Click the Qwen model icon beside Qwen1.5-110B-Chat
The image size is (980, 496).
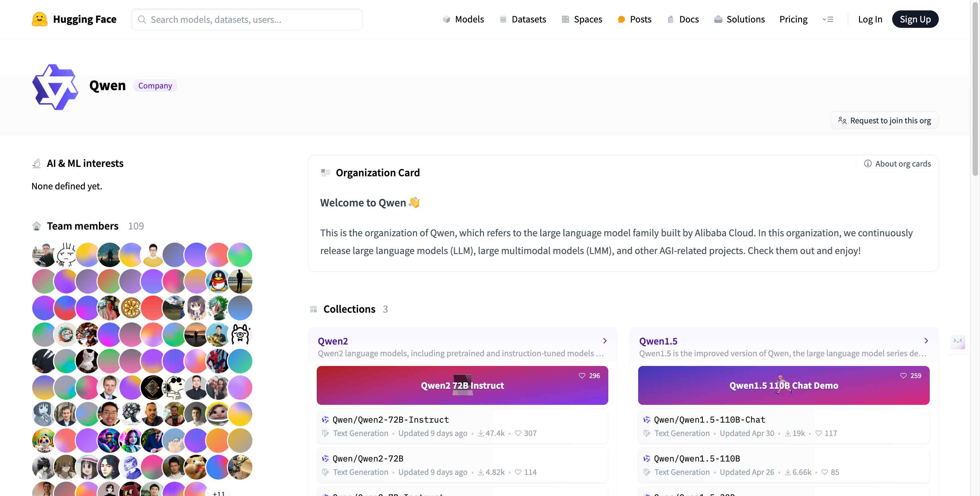647,420
